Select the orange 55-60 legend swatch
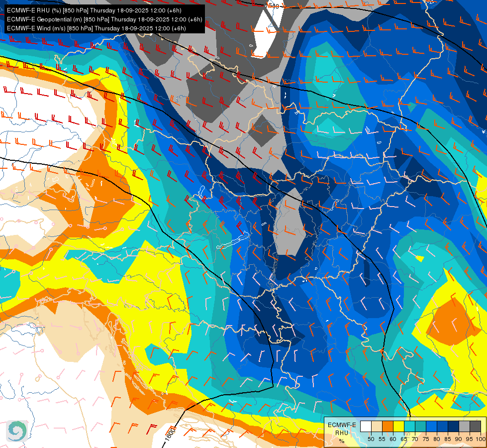 (x=388, y=426)
